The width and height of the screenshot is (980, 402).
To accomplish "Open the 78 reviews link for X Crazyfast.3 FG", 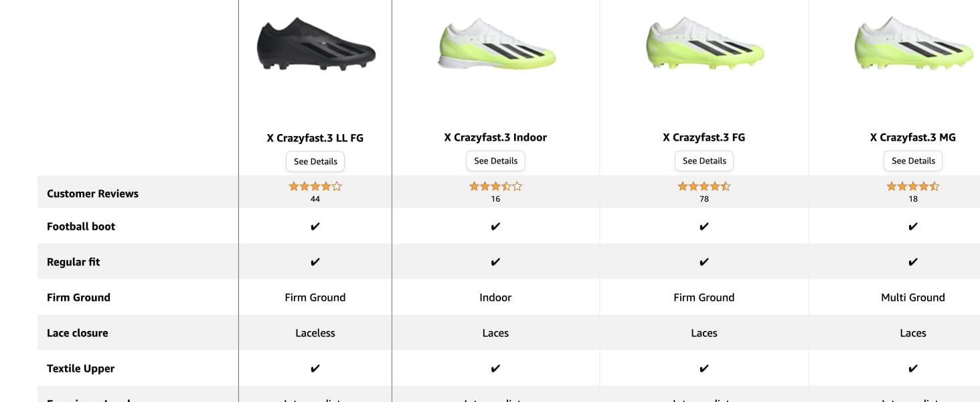I will (x=704, y=198).
